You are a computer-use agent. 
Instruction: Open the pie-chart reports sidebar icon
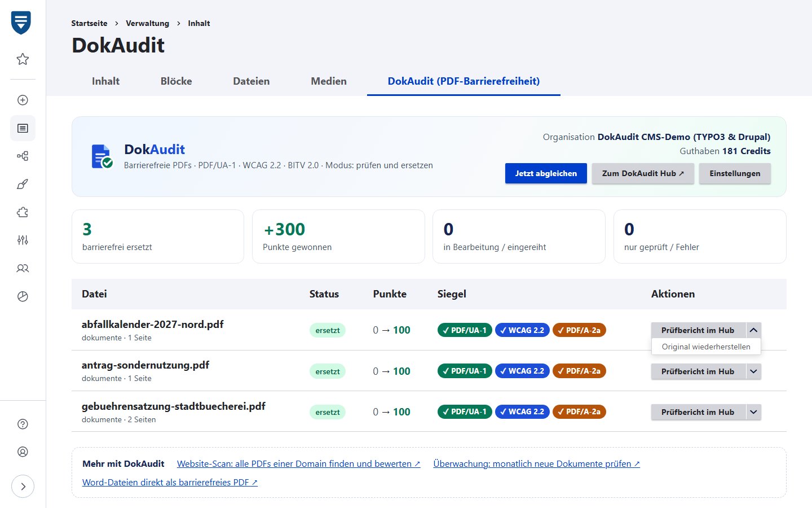23,296
